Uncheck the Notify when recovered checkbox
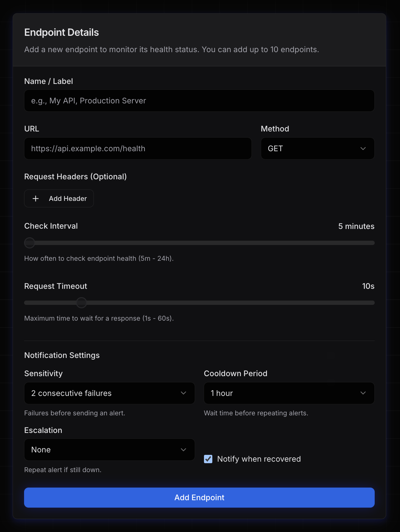 tap(208, 459)
